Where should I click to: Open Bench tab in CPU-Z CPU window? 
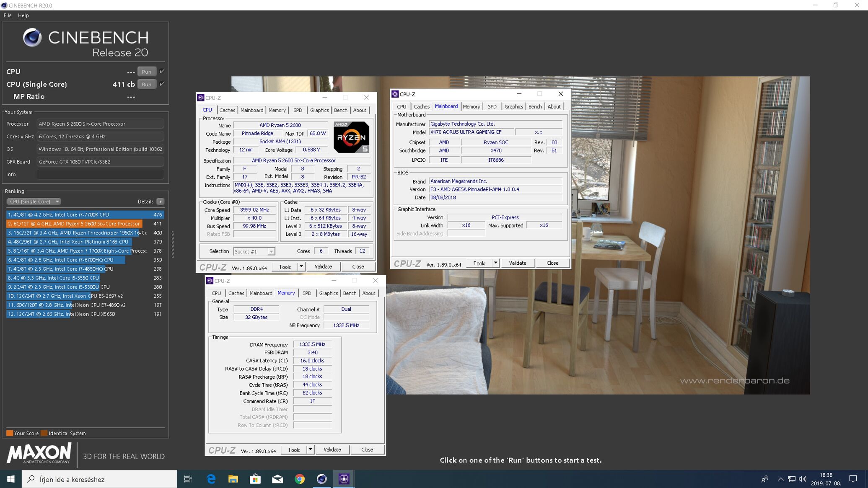click(340, 110)
